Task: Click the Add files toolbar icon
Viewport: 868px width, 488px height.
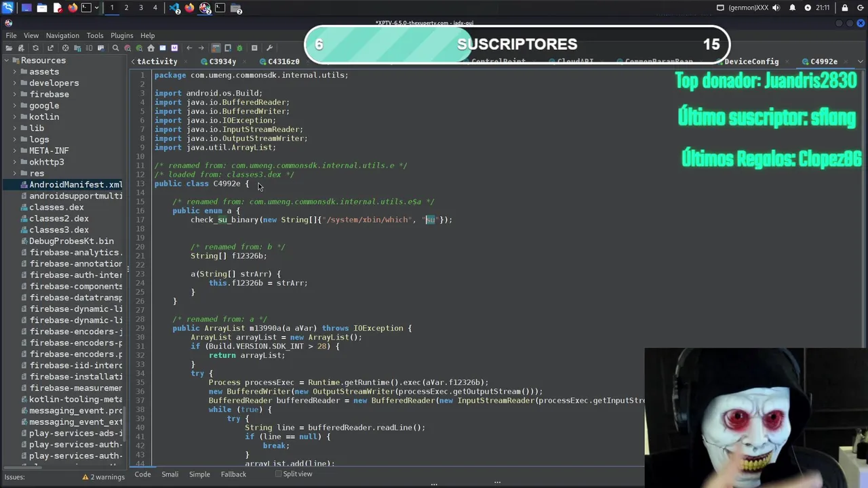Action: click(21, 47)
